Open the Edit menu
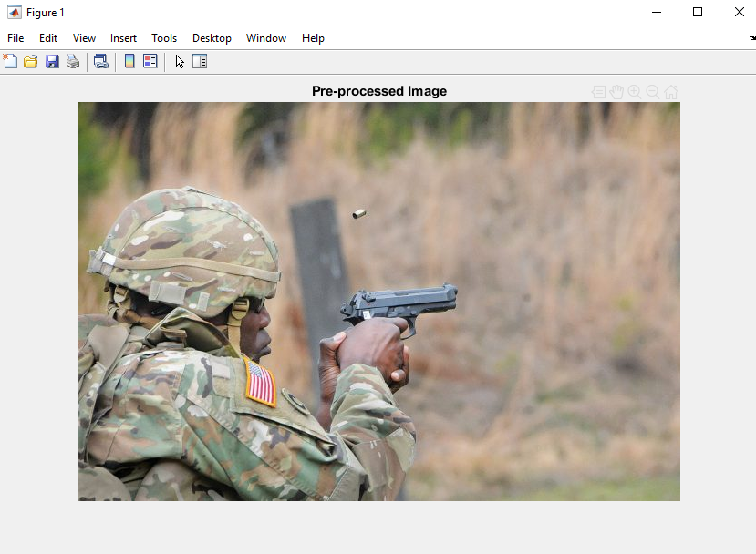The height and width of the screenshot is (554, 756). click(x=48, y=38)
